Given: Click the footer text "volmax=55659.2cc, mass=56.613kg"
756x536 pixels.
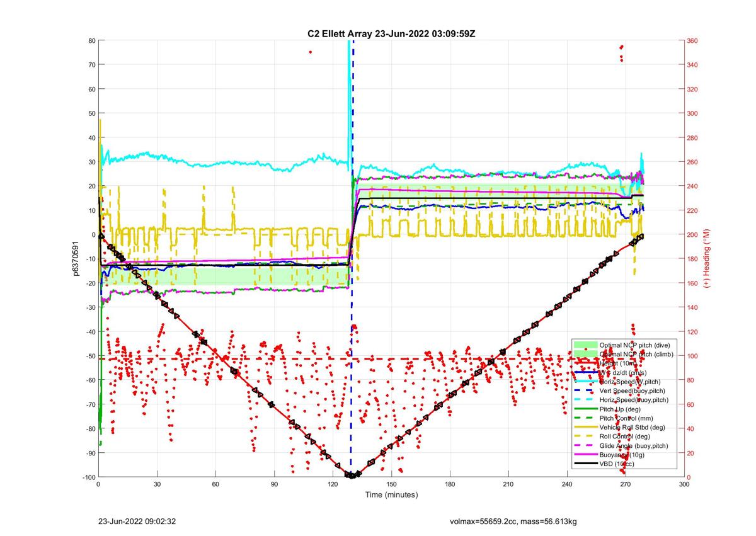Looking at the screenshot, I should [513, 522].
